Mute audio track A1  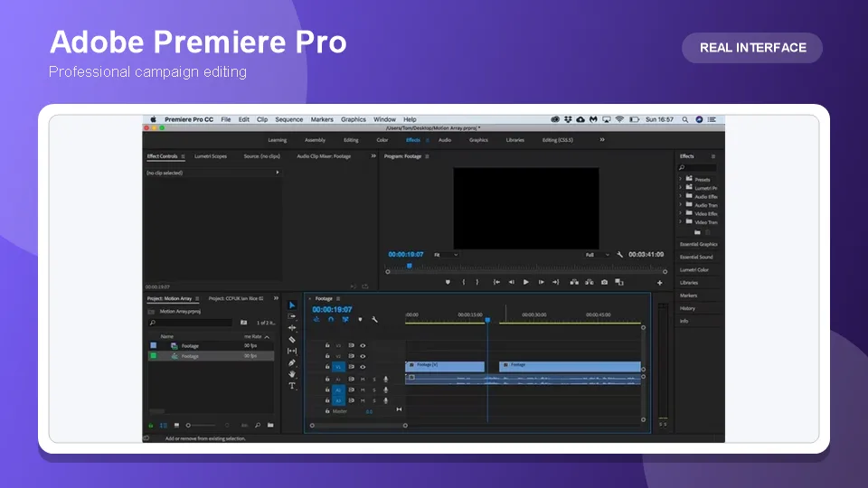(x=363, y=380)
